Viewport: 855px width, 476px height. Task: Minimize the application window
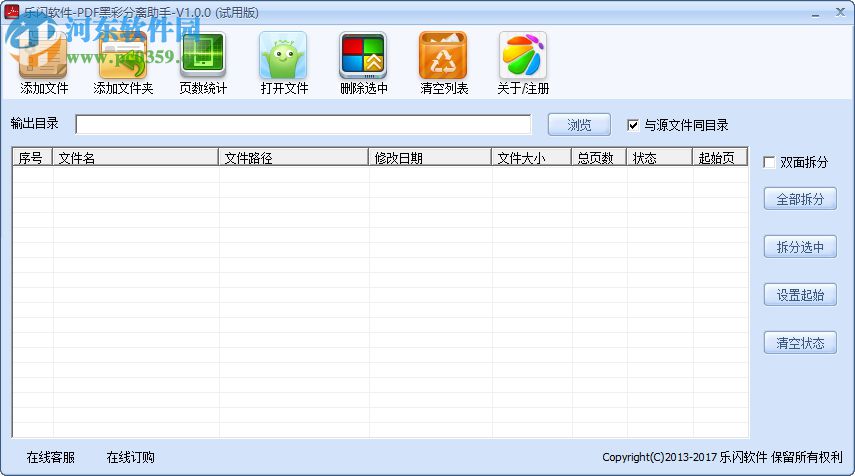tap(815, 13)
